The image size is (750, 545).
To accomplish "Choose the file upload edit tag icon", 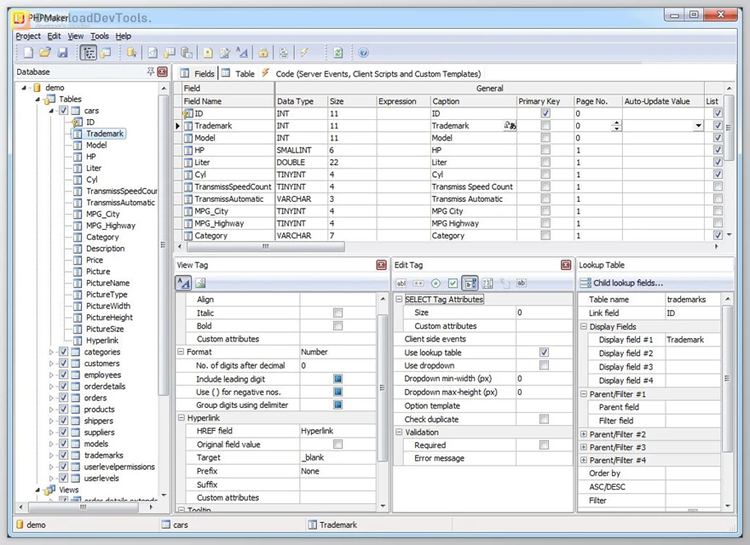I will click(x=505, y=283).
